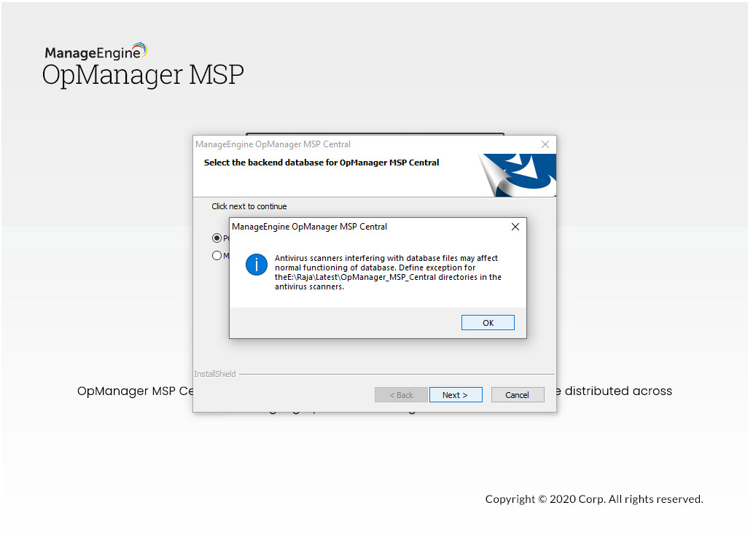Close the antivirus warning dialog
Image resolution: width=756 pixels, height=535 pixels.
(x=515, y=226)
